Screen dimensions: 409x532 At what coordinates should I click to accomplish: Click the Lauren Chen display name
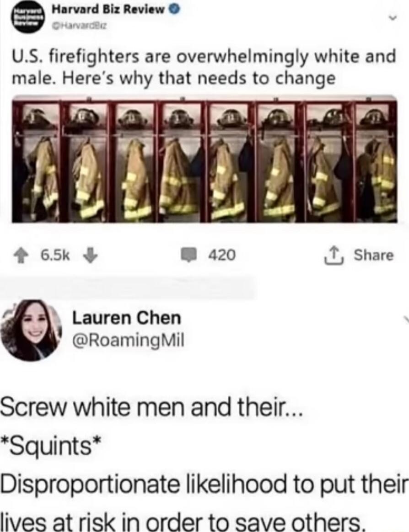pos(127,318)
